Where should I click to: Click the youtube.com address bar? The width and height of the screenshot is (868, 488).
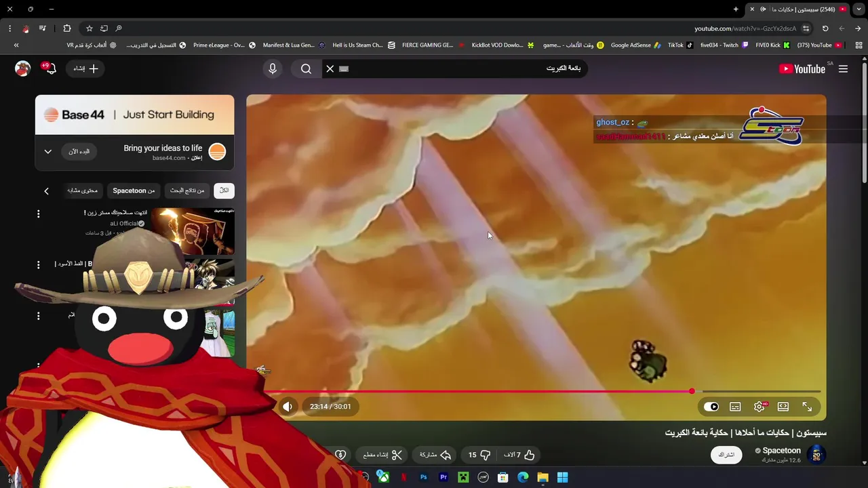pos(745,28)
